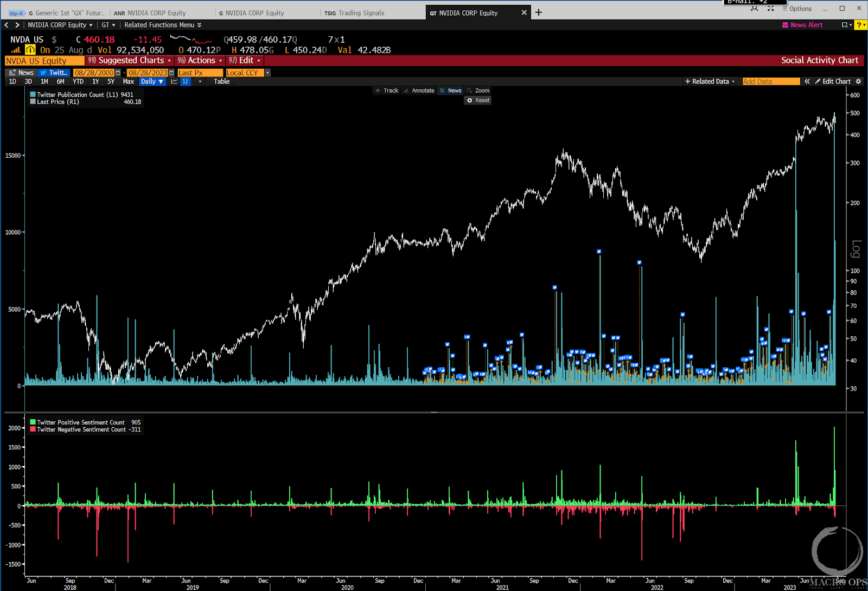The image size is (868, 591).
Task: Select the YTD range
Action: (78, 81)
